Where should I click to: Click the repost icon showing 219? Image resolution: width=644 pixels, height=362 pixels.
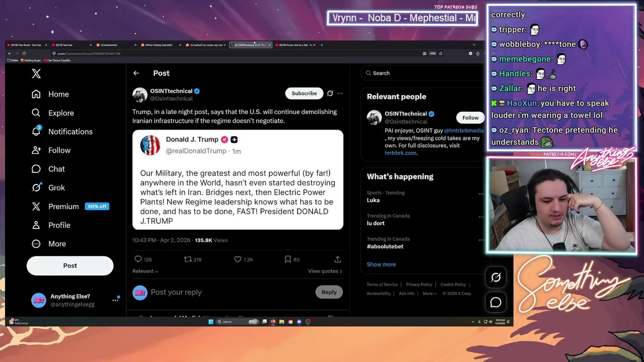coord(188,259)
